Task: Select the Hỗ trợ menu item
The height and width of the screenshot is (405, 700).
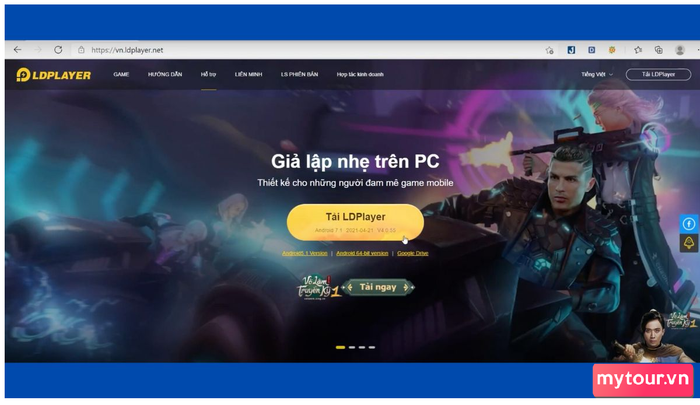Action: (208, 74)
